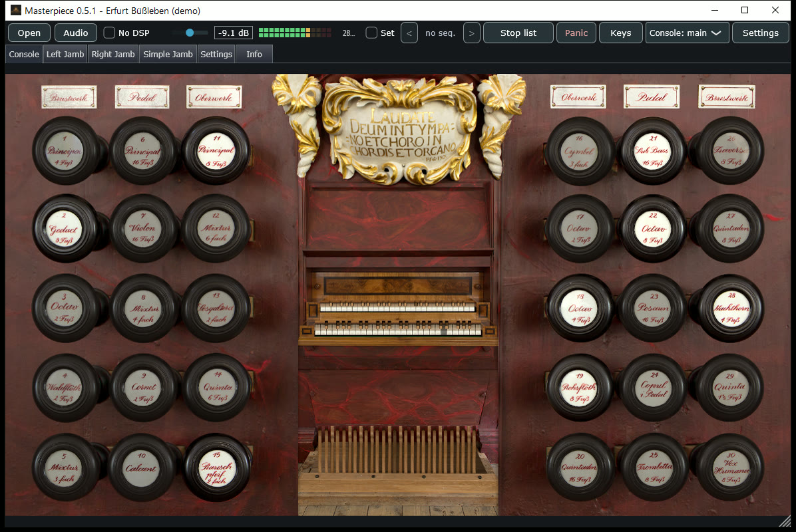Pull stop 30 Vox Humana 8 Fuß
The width and height of the screenshot is (796, 532).
(731, 467)
